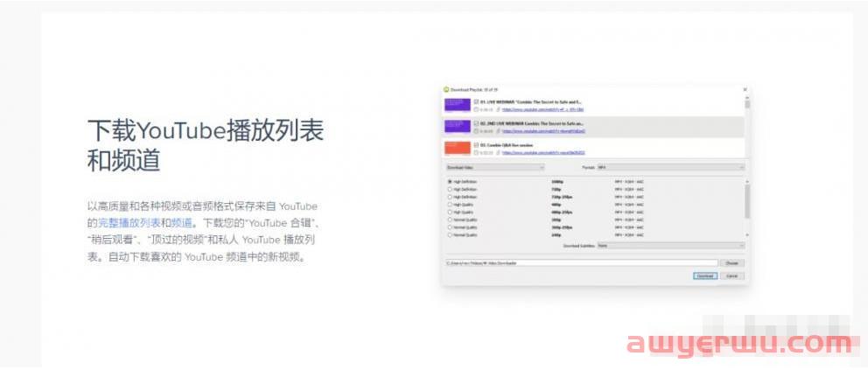Click the playlist video list scrollbar thumb

pos(747,105)
